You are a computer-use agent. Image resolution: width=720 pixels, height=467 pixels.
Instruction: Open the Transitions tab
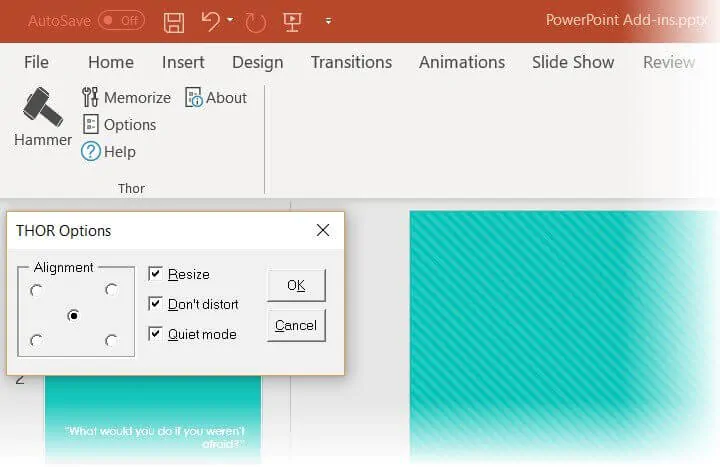pyautogui.click(x=351, y=62)
